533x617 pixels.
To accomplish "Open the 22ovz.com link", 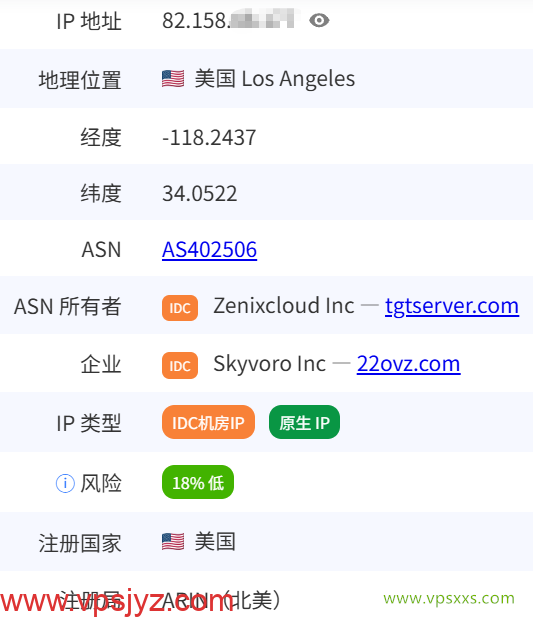I will pyautogui.click(x=408, y=364).
